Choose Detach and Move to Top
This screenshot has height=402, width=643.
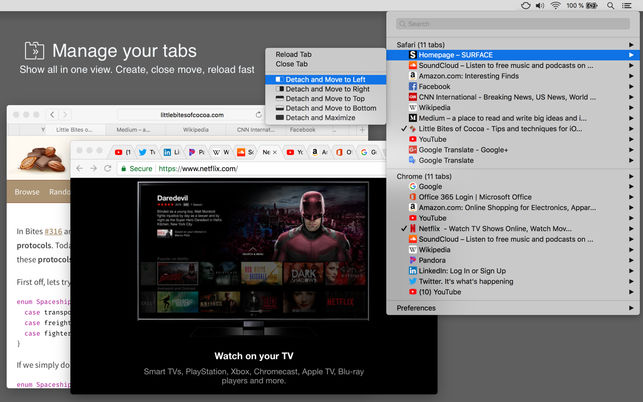(326, 98)
